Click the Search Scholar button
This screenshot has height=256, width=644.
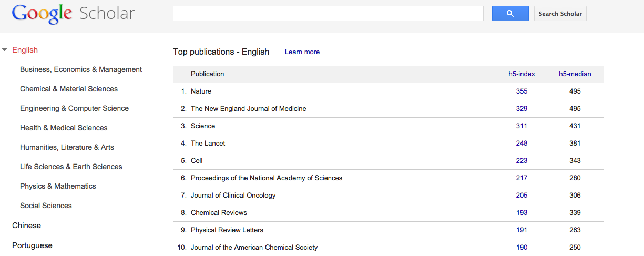coord(560,14)
